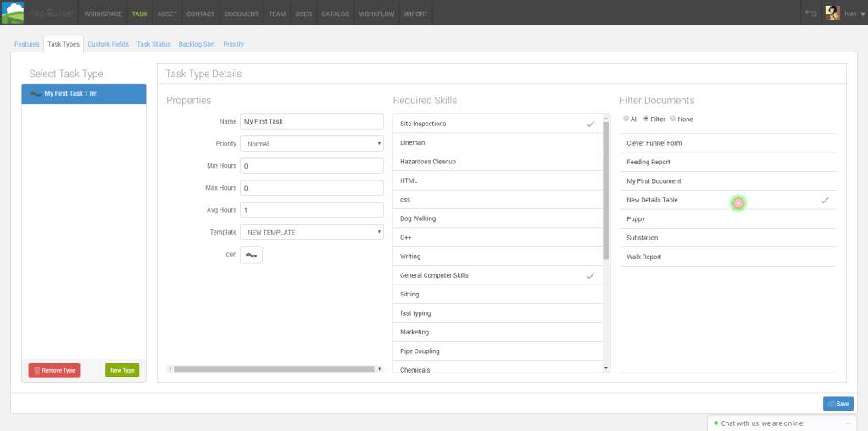Image resolution: width=868 pixels, height=431 pixels.
Task: Click the green New Type button
Action: (122, 371)
